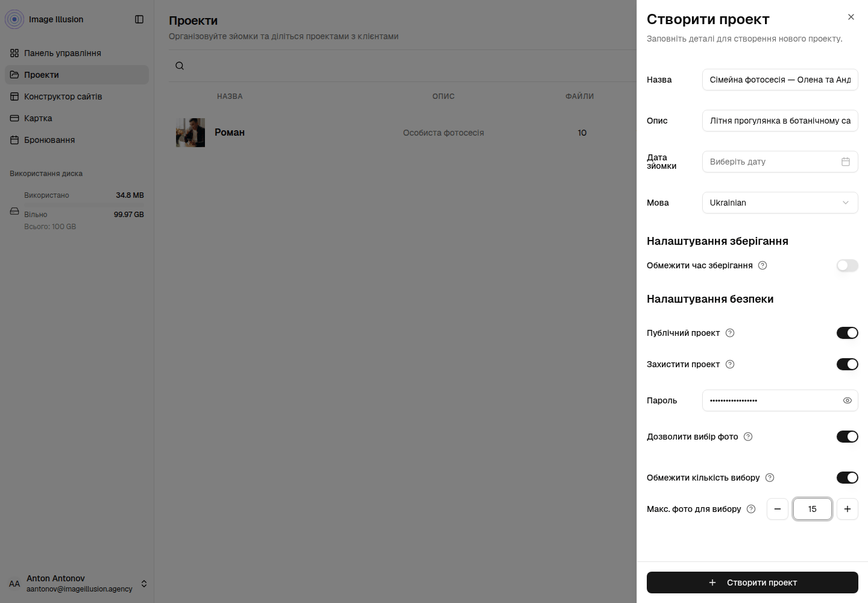Show password using the eye icon

848,400
